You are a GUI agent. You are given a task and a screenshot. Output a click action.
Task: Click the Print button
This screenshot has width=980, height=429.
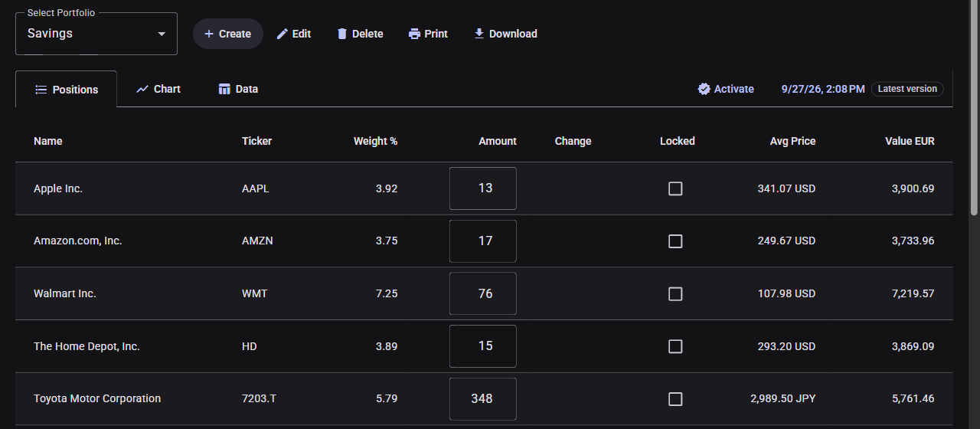(428, 34)
